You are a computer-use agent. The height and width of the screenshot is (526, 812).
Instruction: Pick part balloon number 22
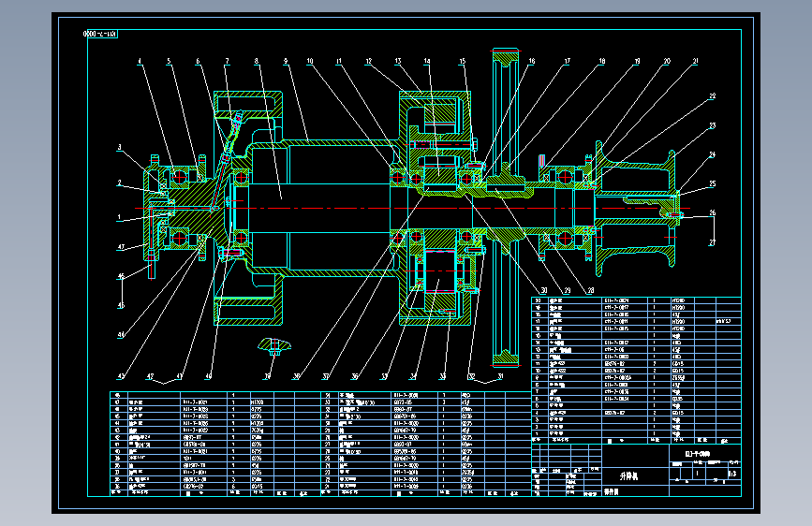pos(713,95)
